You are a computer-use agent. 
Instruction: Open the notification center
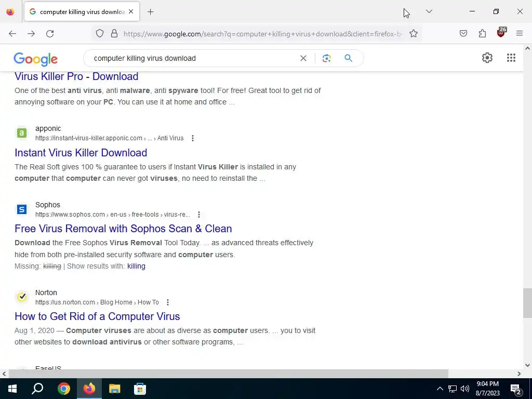[x=516, y=389]
